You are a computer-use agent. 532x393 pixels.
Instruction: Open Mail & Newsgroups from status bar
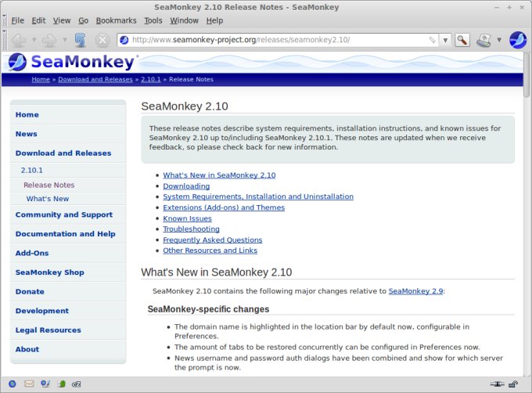tap(29, 384)
